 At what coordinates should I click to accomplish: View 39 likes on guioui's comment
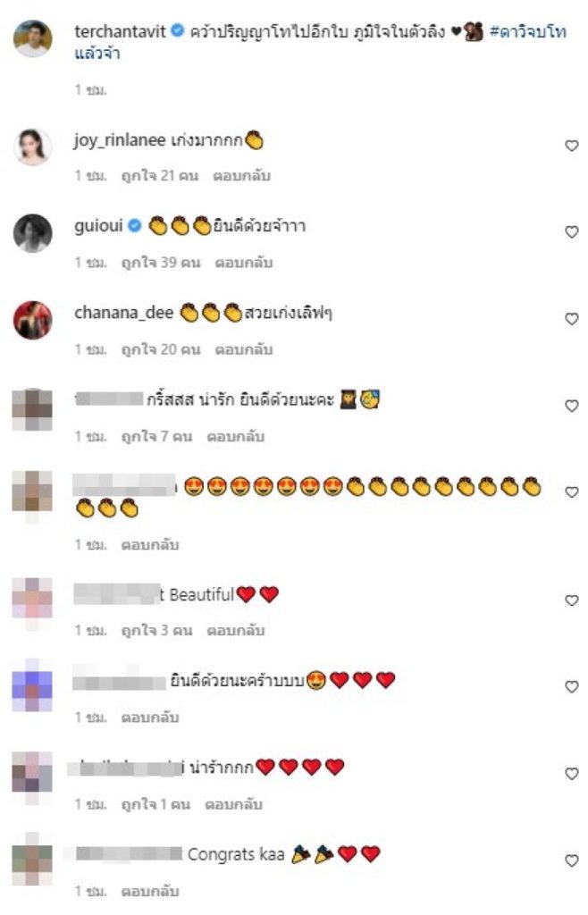click(x=161, y=263)
